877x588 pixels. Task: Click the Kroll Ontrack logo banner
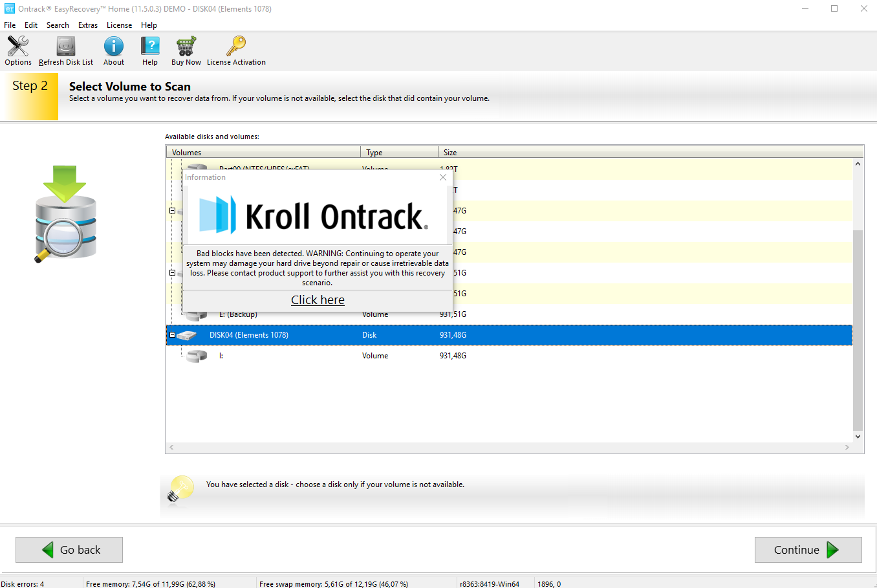(317, 215)
